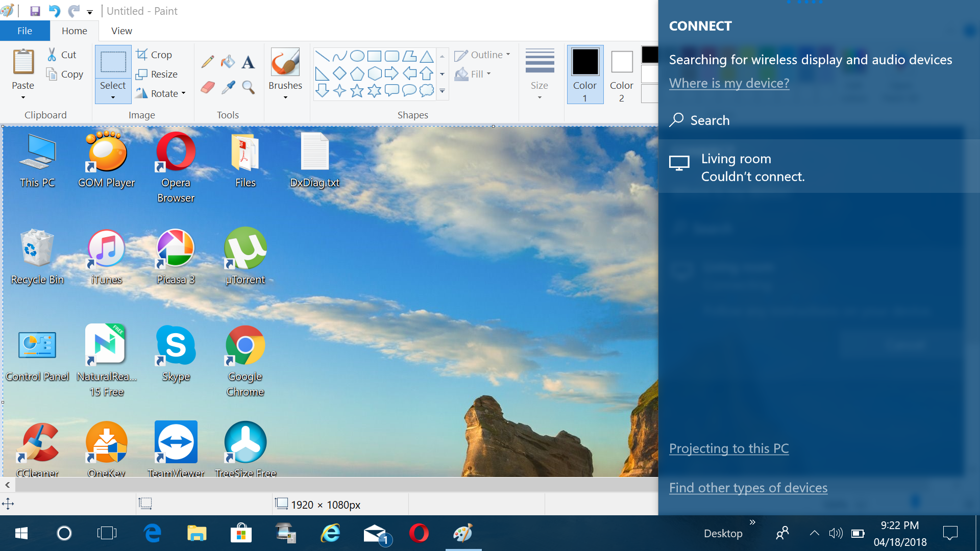980x551 pixels.
Task: Click the Paste clipboard icon
Action: [23, 62]
